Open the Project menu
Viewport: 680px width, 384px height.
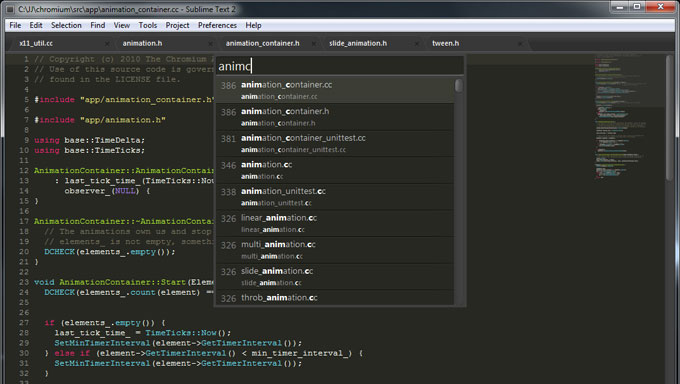(x=177, y=25)
